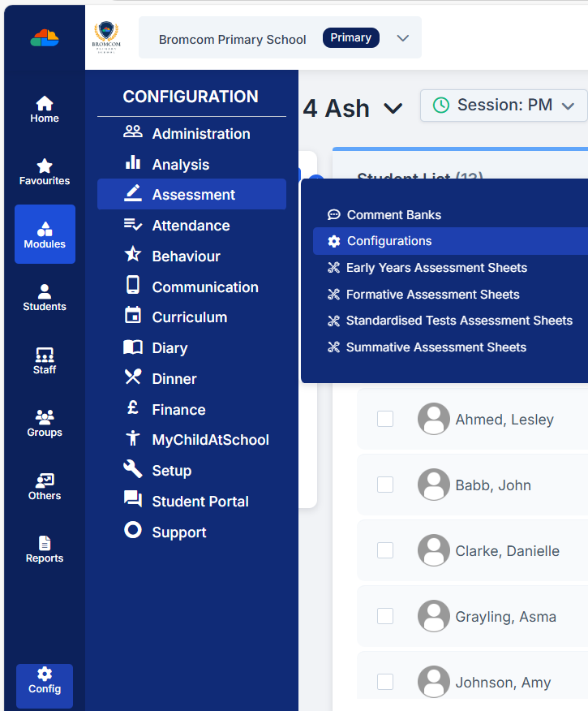Open the Session: PM dropdown
The width and height of the screenshot is (588, 711).
(x=568, y=106)
